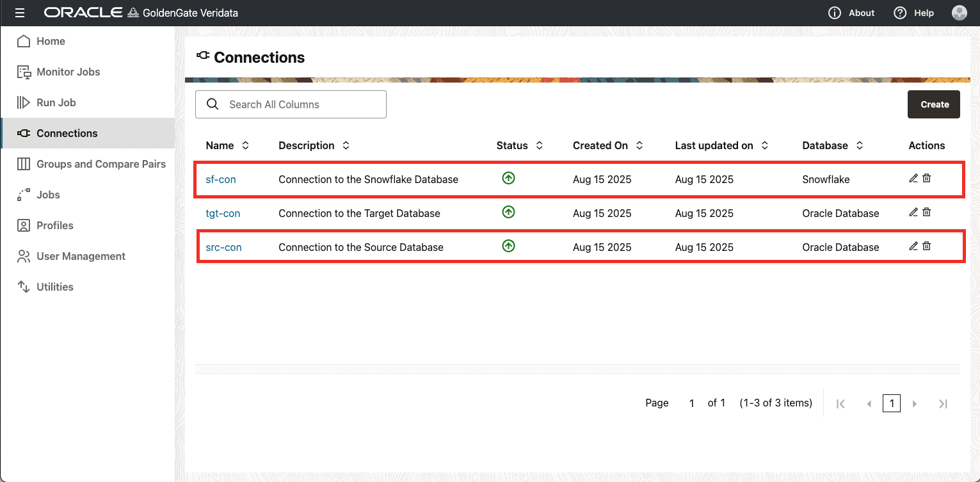Viewport: 980px width, 482px height.
Task: Open the tgt-con connection link
Action: (223, 213)
